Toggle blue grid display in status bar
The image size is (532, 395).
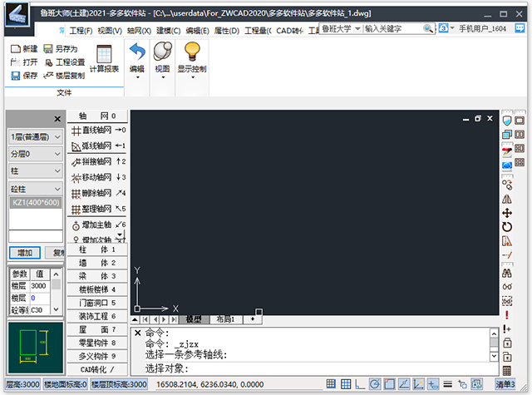pyautogui.click(x=346, y=384)
